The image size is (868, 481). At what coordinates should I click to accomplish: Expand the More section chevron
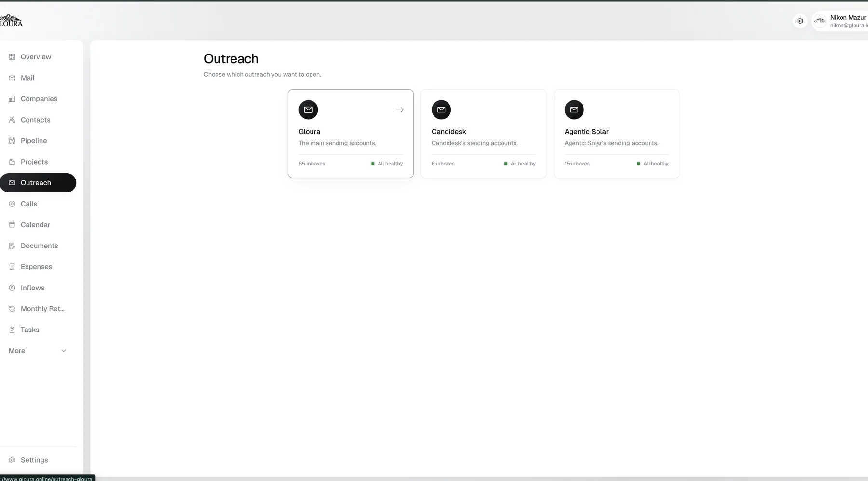[x=63, y=351]
